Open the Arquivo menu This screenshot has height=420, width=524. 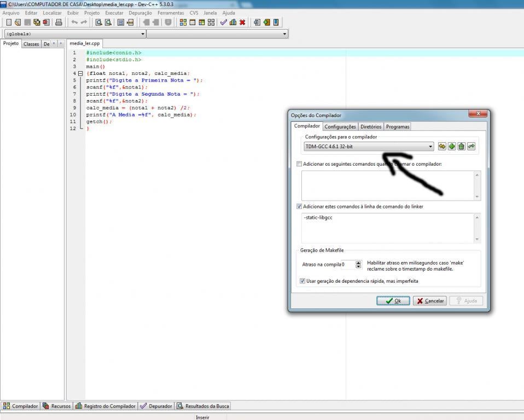click(11, 13)
